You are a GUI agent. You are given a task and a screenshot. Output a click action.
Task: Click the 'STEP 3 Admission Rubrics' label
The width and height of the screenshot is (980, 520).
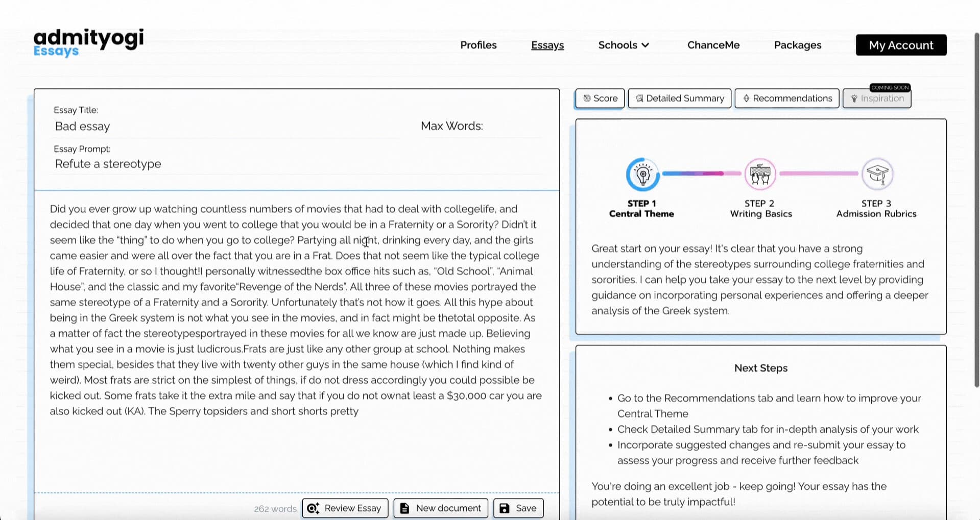[x=876, y=208]
